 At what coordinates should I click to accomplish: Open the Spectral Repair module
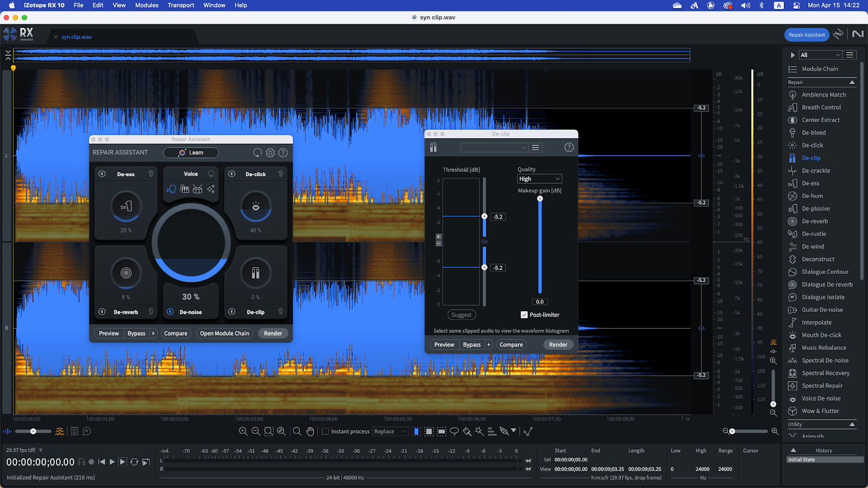click(x=822, y=386)
